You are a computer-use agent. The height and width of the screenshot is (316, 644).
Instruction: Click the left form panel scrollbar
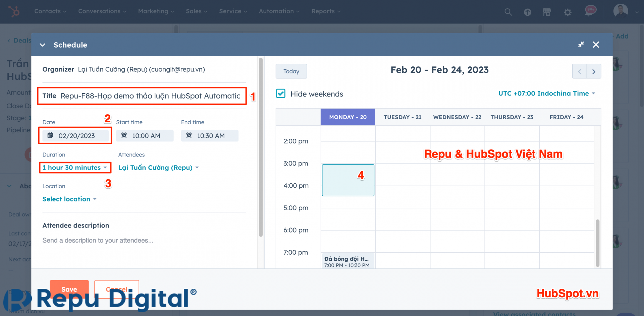(261, 147)
